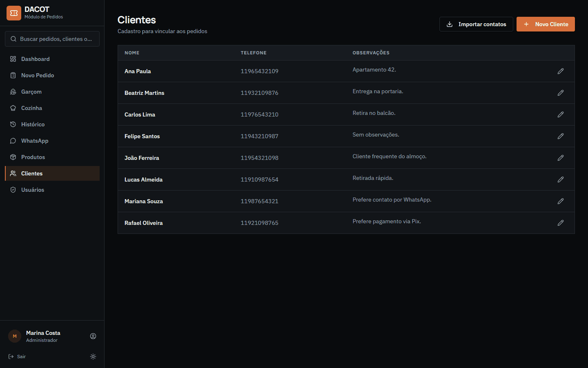588x368 pixels.
Task: Edit Mariana Souza's record via pencil icon
Action: (561, 201)
